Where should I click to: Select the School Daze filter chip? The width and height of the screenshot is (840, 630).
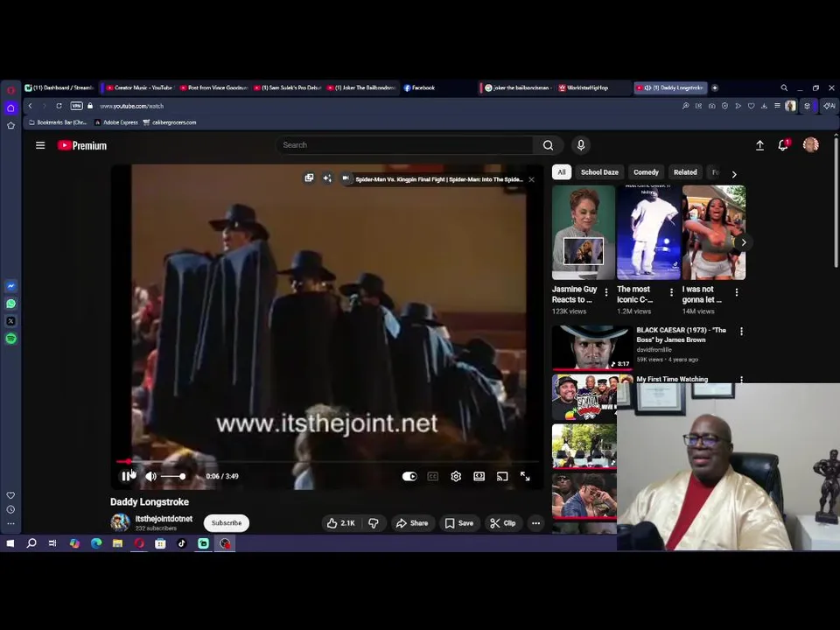pyautogui.click(x=599, y=172)
